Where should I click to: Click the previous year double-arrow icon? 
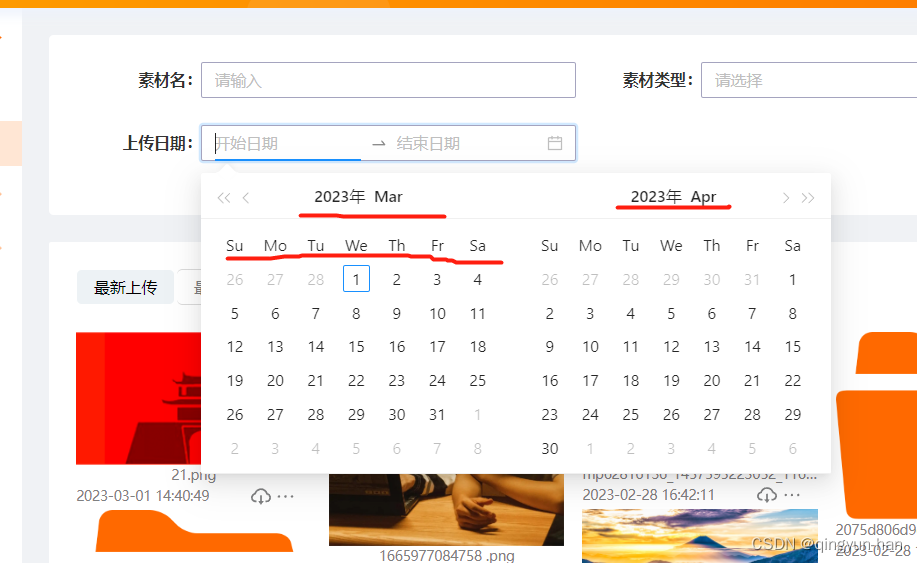pos(223,198)
